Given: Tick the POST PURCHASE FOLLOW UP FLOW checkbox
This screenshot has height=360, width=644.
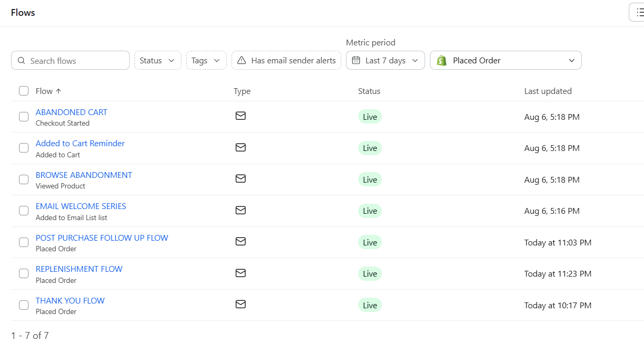Looking at the screenshot, I should [24, 242].
